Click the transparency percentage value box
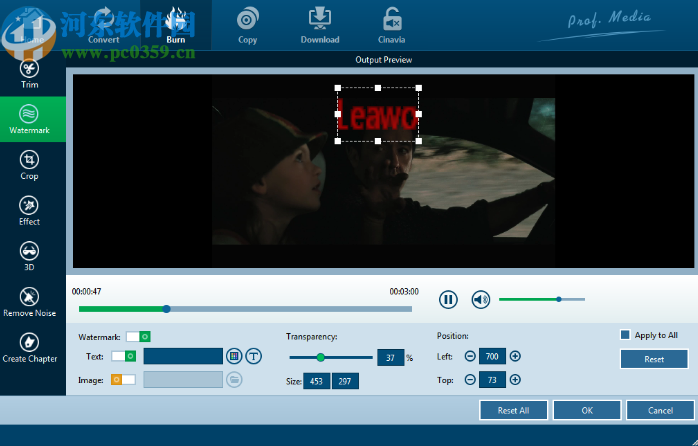 tap(390, 357)
